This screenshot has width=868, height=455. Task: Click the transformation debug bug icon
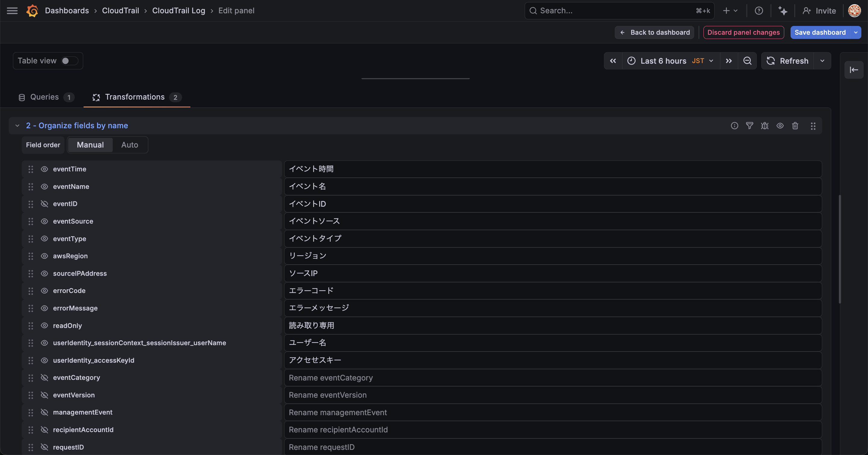(x=765, y=126)
